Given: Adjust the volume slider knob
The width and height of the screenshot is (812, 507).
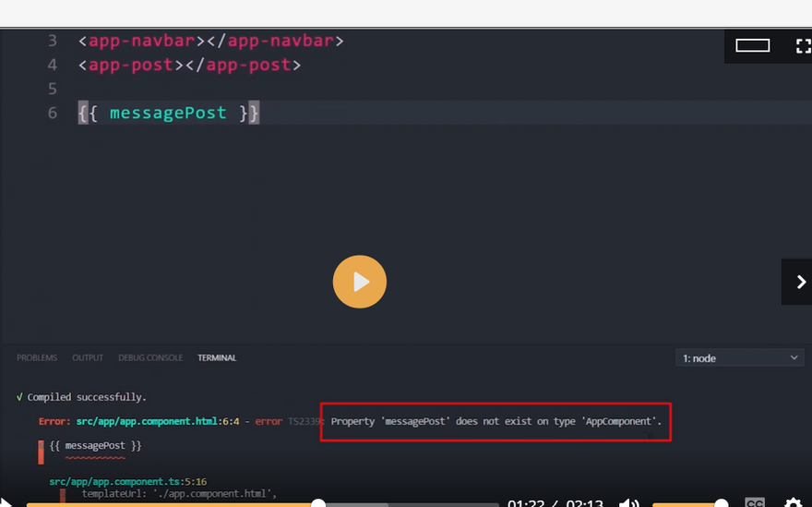Looking at the screenshot, I should click(x=722, y=503).
